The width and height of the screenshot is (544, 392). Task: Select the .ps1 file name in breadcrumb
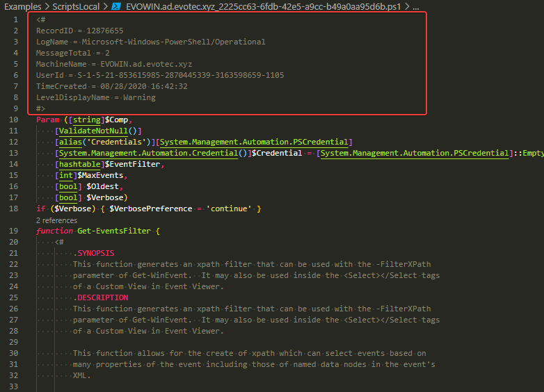click(x=264, y=6)
